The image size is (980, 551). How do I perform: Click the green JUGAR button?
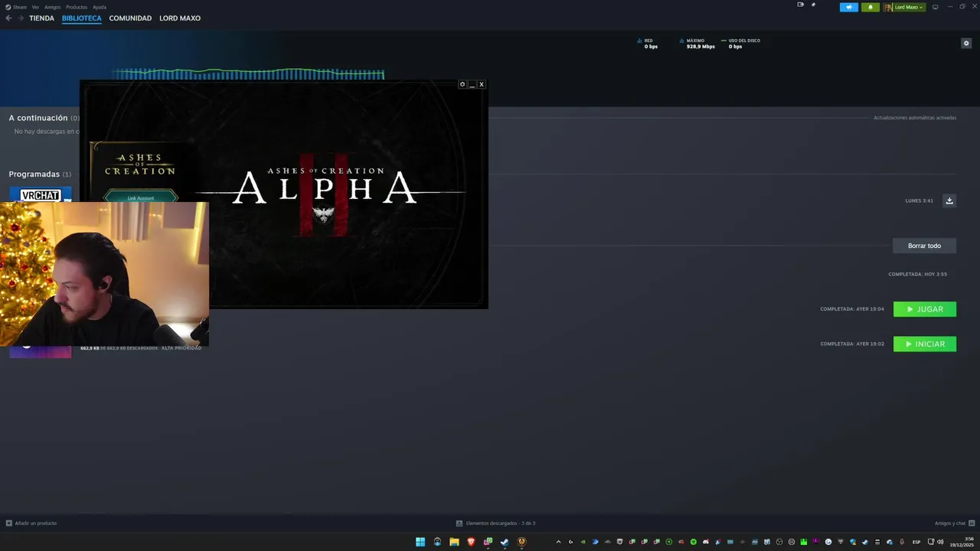point(924,309)
